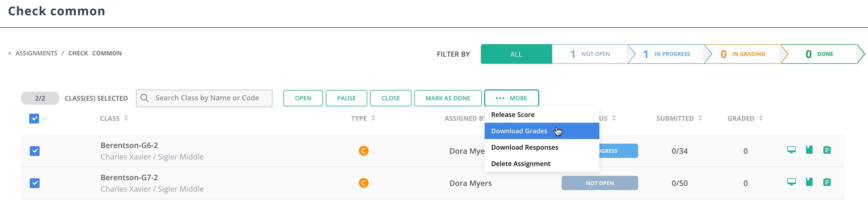Open class Berentson-G7-2

coord(129,177)
